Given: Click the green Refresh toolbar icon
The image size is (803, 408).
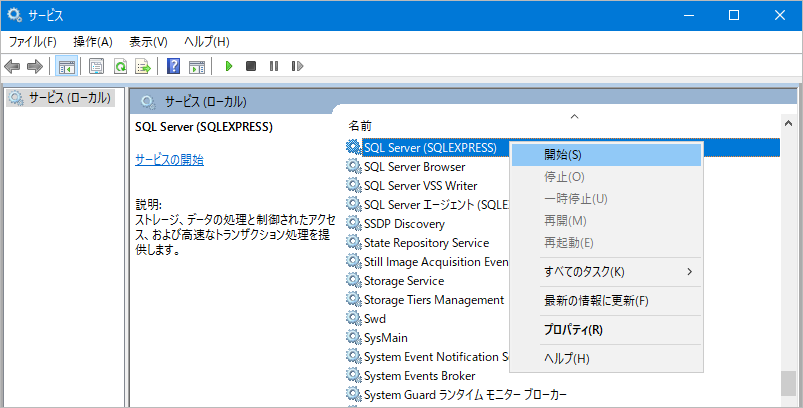Looking at the screenshot, I should (x=120, y=66).
